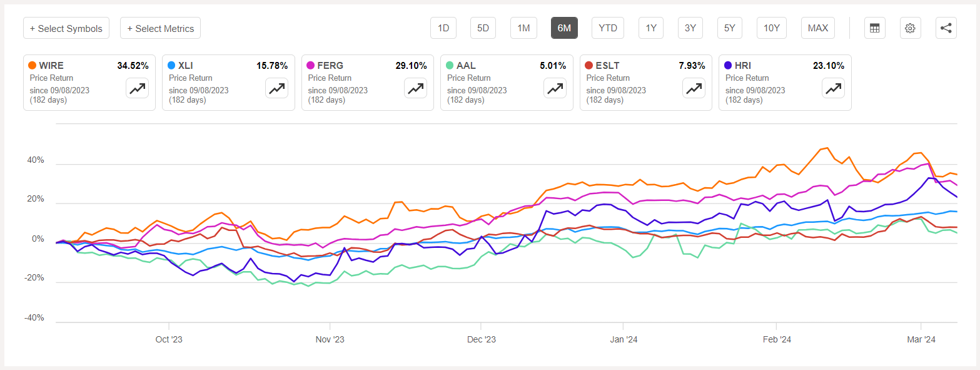
Task: Select the ESLT legend card
Action: (x=645, y=82)
